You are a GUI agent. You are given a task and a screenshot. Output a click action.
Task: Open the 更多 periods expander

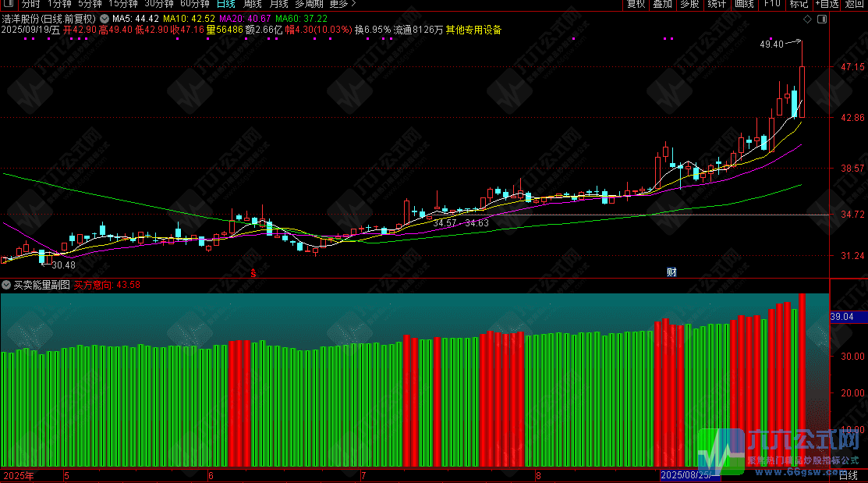[x=342, y=4]
